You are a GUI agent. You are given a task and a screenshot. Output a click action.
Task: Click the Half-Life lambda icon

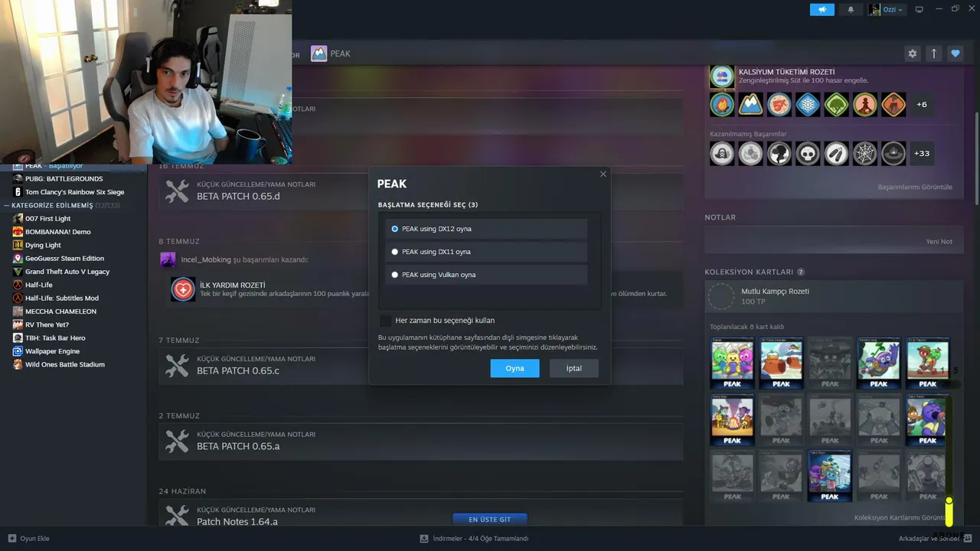pos(18,285)
